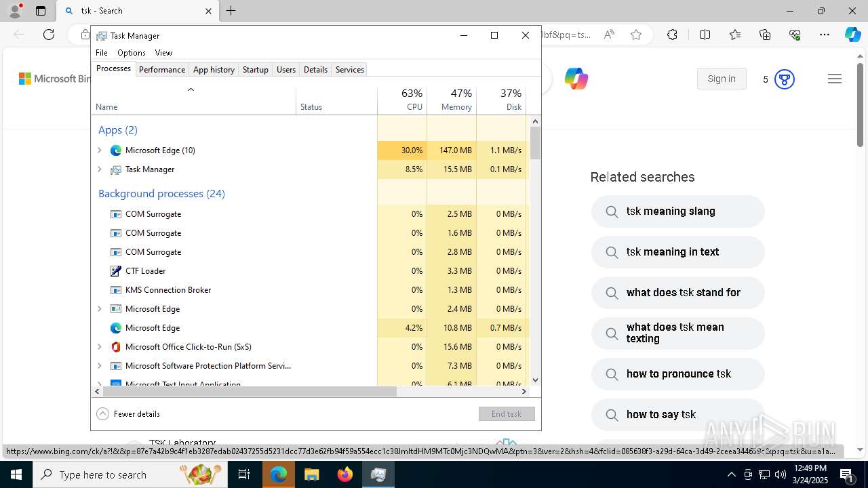868x488 pixels.
Task: Open Edge Favorites list icon
Action: pos(735,35)
